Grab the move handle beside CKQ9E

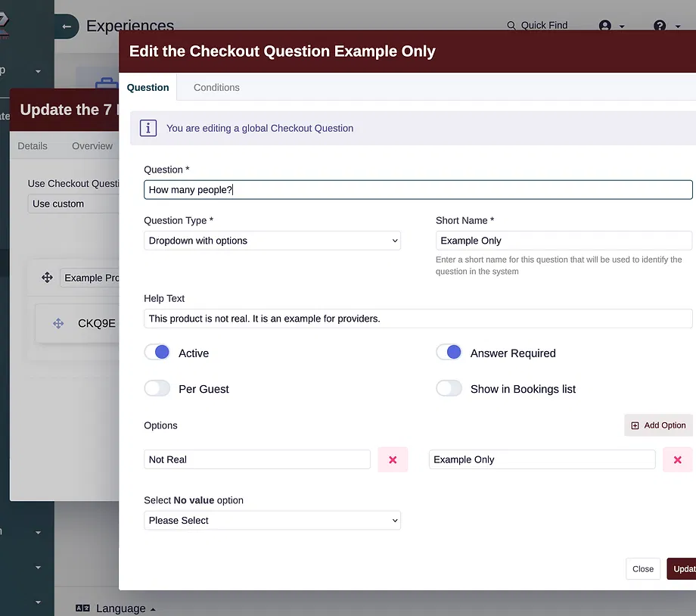click(x=58, y=323)
